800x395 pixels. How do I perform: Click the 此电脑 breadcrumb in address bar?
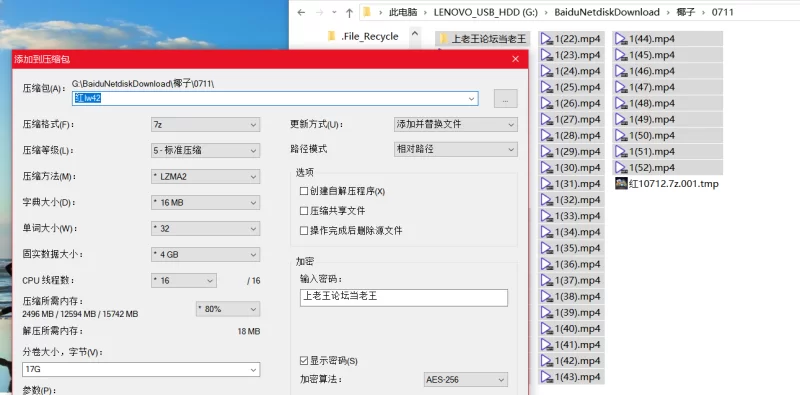[403, 12]
